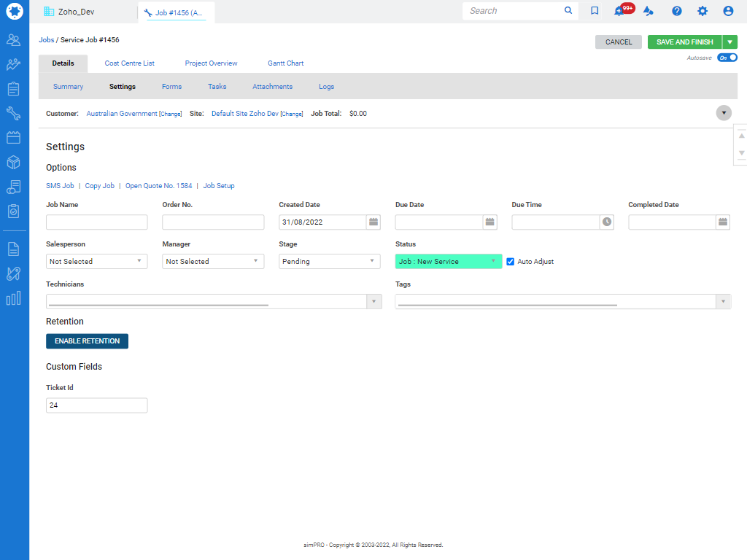
Task: Select the wrench Jobs icon in sidebar
Action: coord(15,113)
